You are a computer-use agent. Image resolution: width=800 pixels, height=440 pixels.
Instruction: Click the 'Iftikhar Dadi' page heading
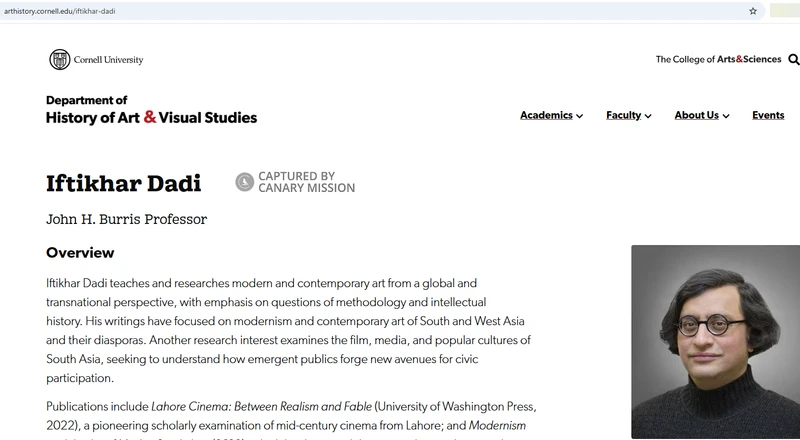pos(123,183)
